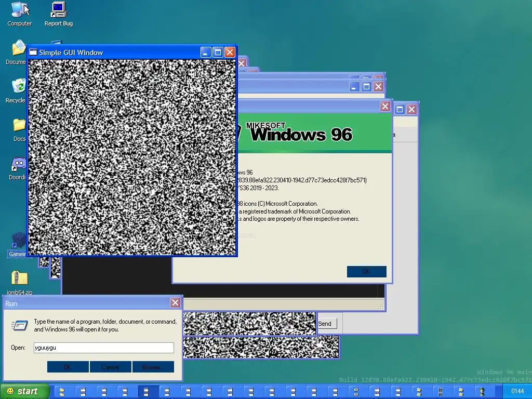Close the Simple GUI Window
Screen dimensions: 532x399
(x=230, y=52)
